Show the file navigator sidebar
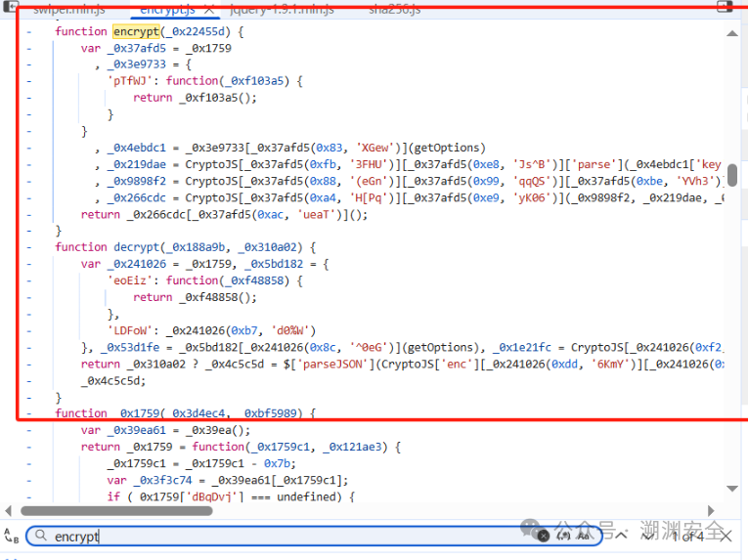748x560 pixels. point(10,6)
